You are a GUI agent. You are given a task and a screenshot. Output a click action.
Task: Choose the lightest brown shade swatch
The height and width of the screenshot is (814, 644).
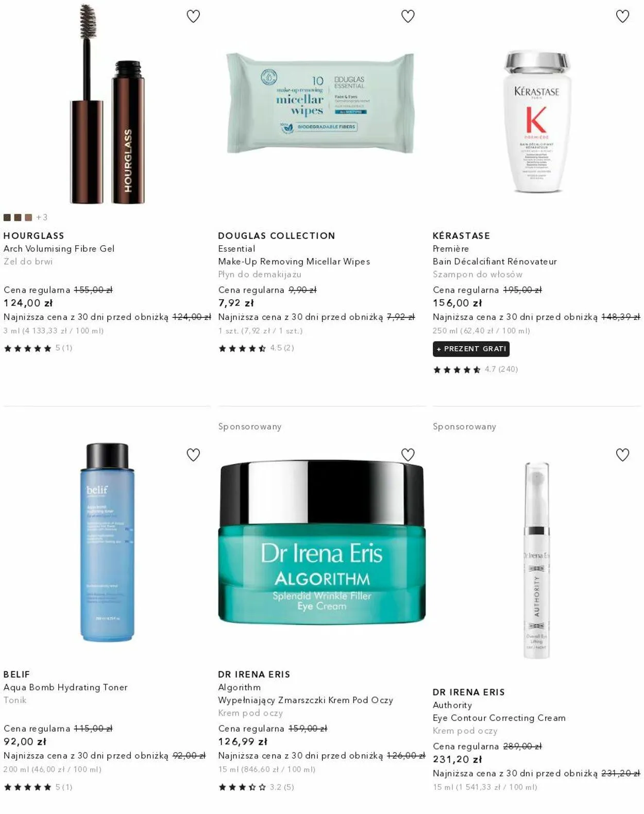pyautogui.click(x=28, y=217)
